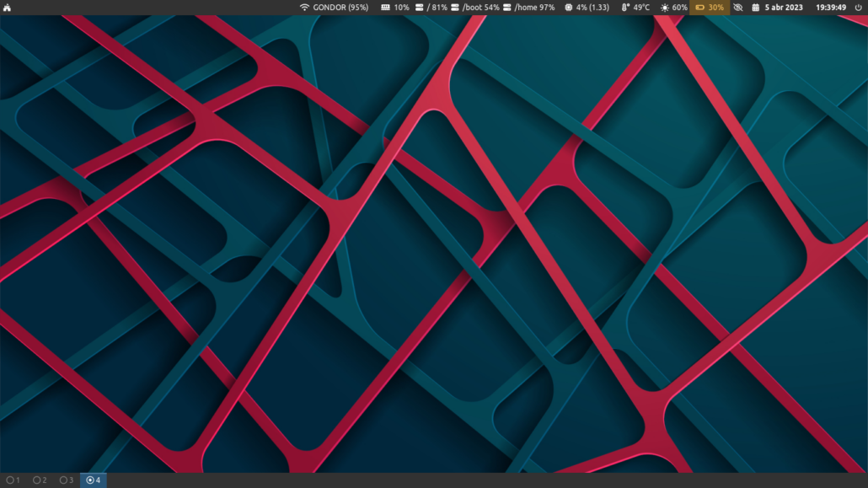Toggle the crossed-out eye icon
The height and width of the screenshot is (488, 868).
[738, 8]
